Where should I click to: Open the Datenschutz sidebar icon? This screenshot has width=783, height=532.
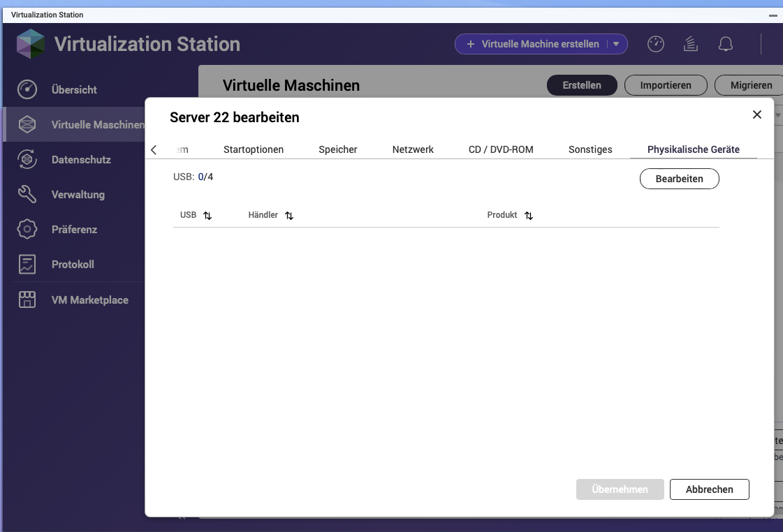[x=27, y=159]
